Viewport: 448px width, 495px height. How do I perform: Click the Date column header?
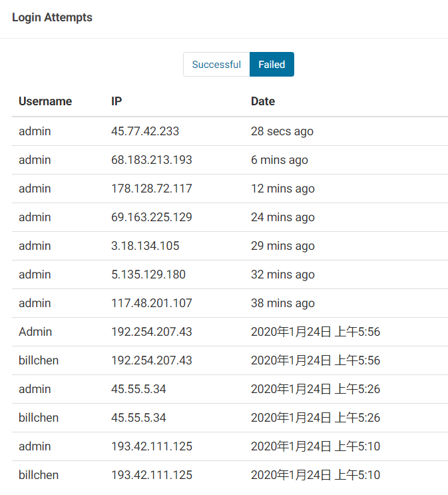pyautogui.click(x=263, y=101)
